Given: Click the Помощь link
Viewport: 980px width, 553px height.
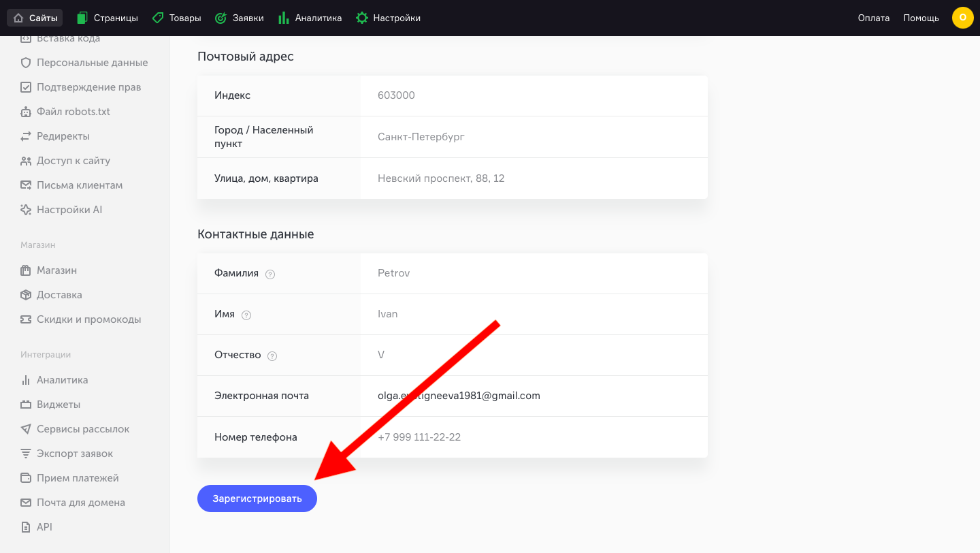Looking at the screenshot, I should (x=921, y=18).
